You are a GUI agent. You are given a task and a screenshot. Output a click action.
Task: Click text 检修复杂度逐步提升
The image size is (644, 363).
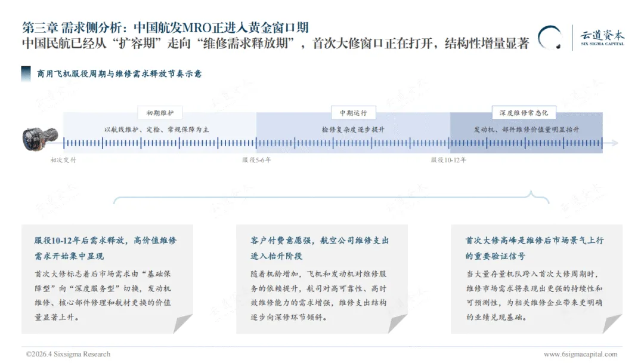tap(353, 130)
